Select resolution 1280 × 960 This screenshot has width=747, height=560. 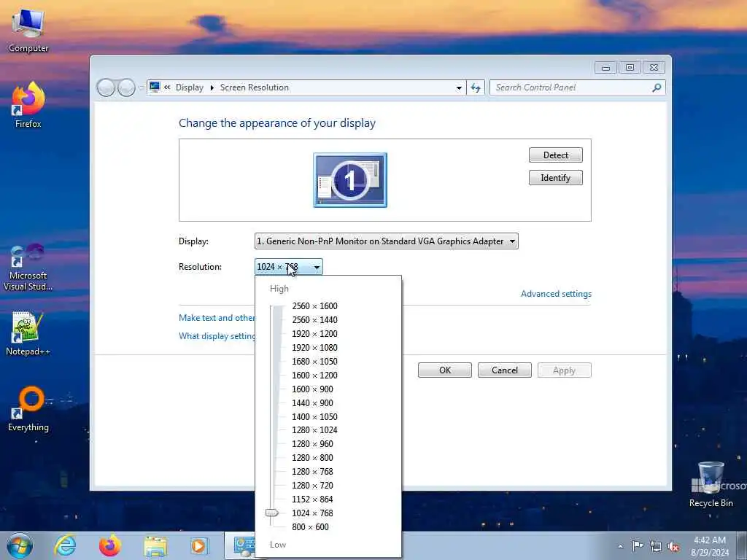[312, 444]
